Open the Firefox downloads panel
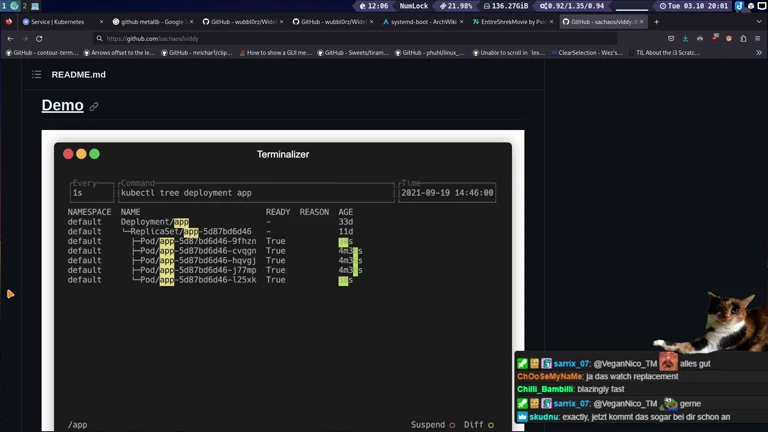Image resolution: width=768 pixels, height=432 pixels. 685,38
